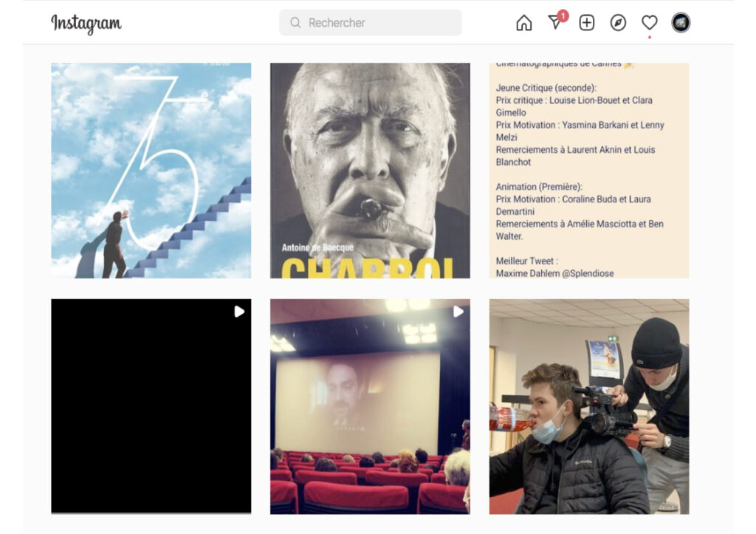Open the Cannes 75 staircase poster post
The width and height of the screenshot is (756, 534).
tap(151, 170)
